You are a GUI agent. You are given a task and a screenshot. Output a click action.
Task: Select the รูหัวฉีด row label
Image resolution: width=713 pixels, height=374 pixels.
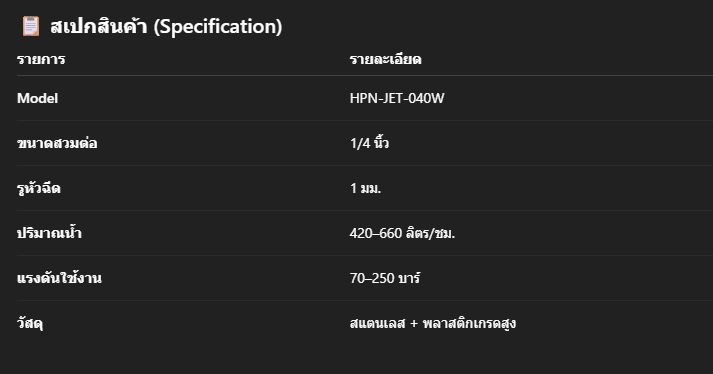point(38,188)
